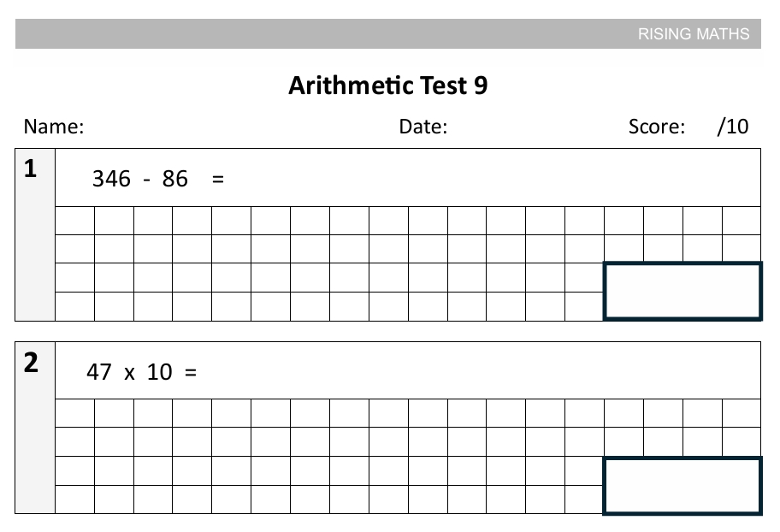Click the equals sign in question 2
The height and width of the screenshot is (532, 780).
click(190, 372)
